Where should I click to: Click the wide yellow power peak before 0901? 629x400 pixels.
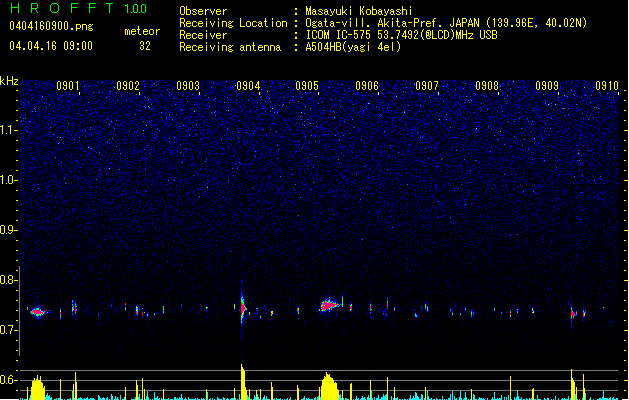[38, 387]
